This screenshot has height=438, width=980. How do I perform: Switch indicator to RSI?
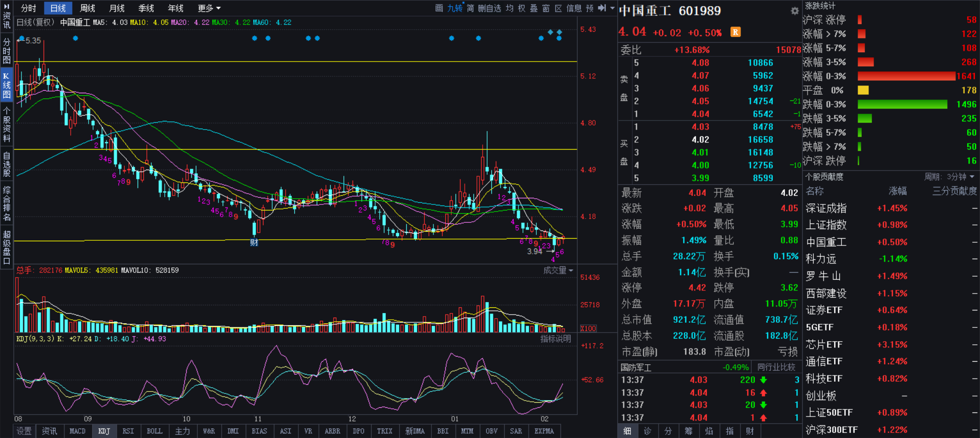coord(128,431)
